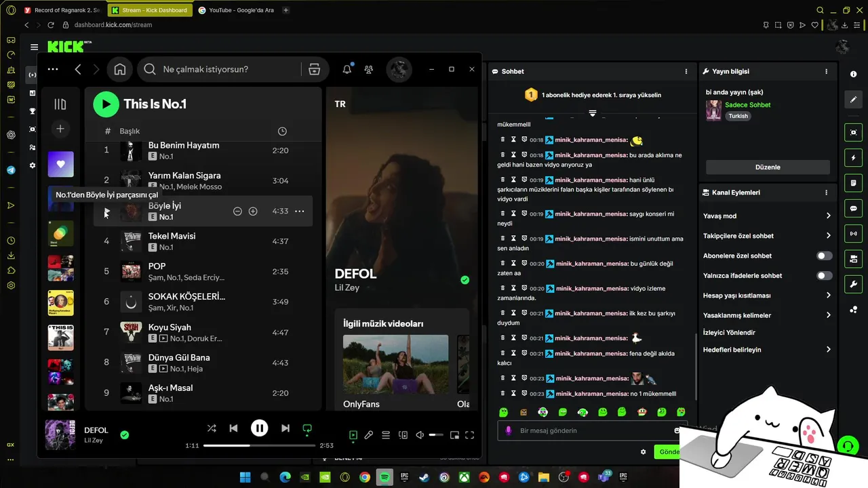Switch to YouTube - Google'da Ara tab

tap(237, 10)
